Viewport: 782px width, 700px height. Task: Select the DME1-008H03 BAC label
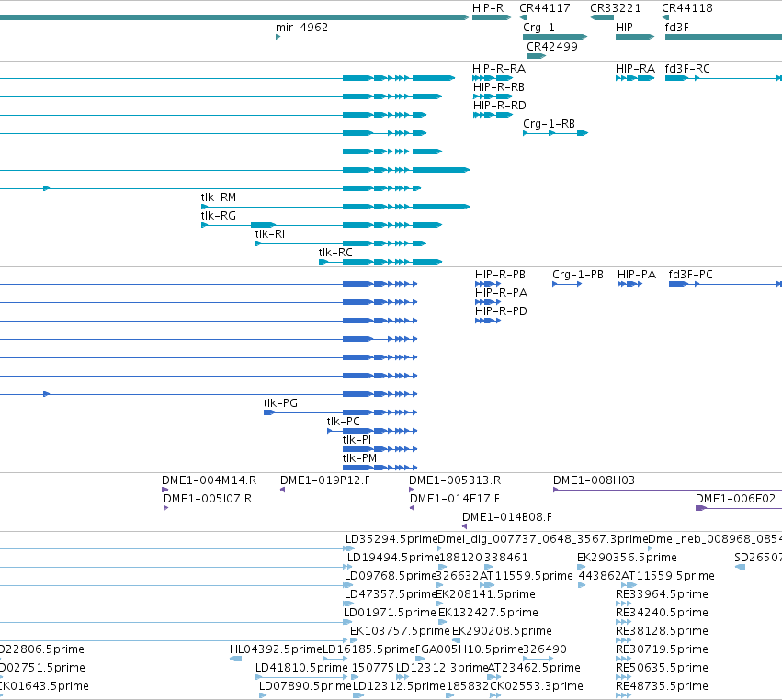(594, 480)
